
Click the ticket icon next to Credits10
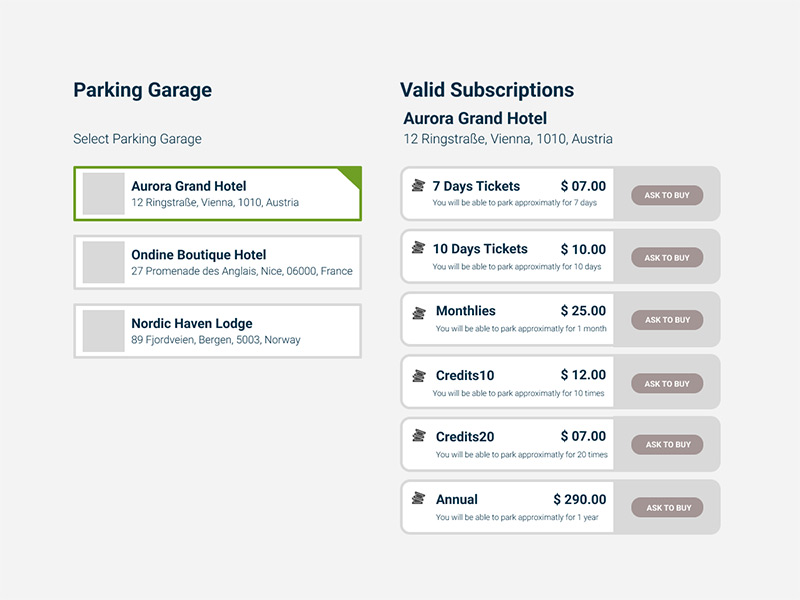(x=419, y=376)
